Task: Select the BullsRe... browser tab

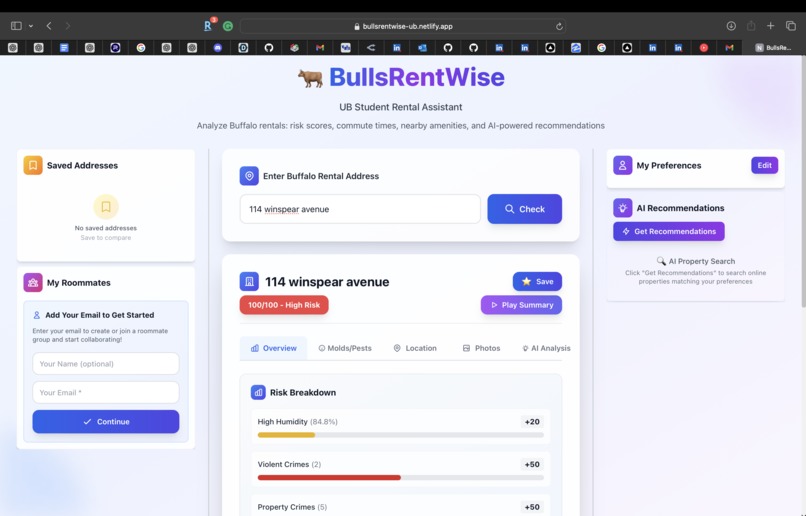Action: pos(773,48)
